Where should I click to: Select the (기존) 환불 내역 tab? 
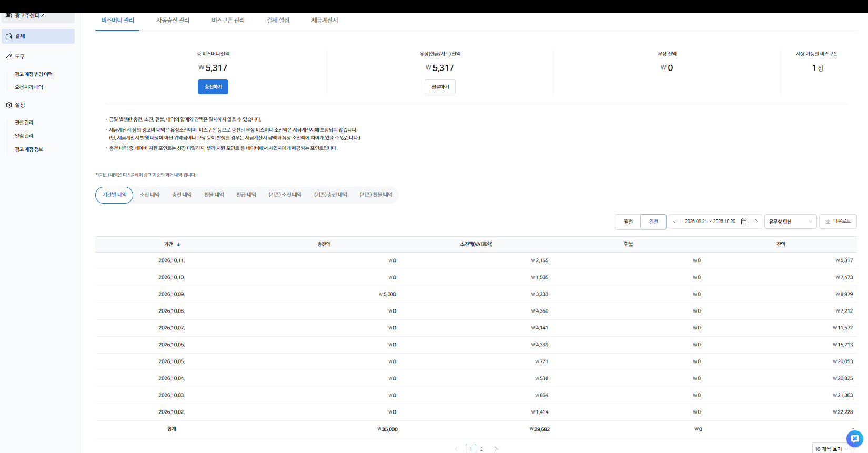click(376, 195)
